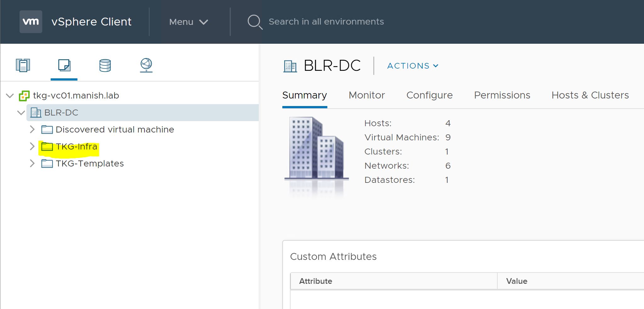644x309 pixels.
Task: Open the Menu dropdown
Action: (x=189, y=22)
